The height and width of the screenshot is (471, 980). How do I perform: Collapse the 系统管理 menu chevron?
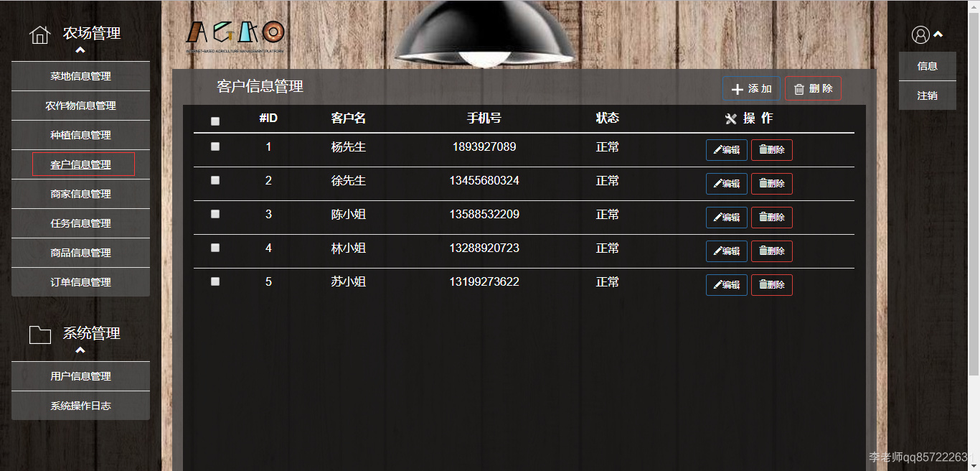(x=80, y=350)
